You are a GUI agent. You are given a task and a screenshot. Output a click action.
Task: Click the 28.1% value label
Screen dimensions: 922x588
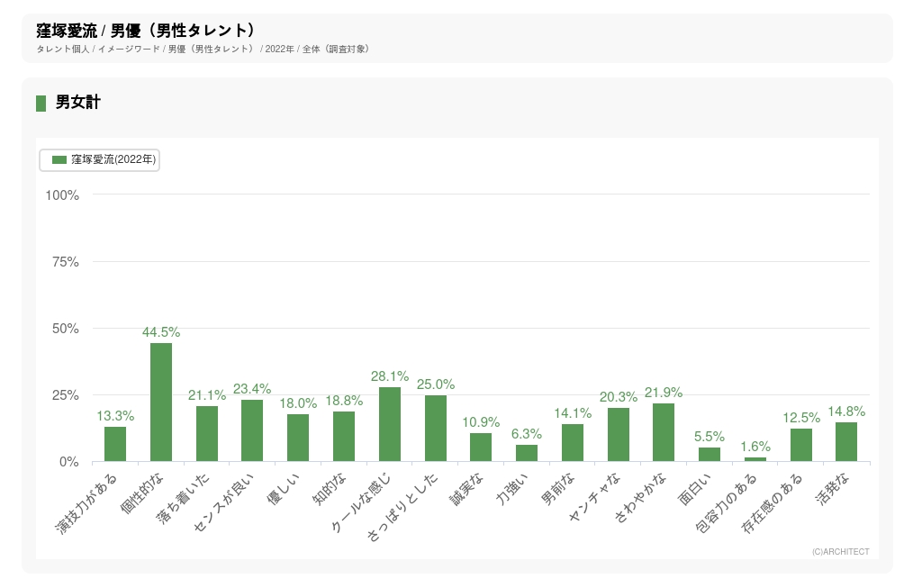390,376
